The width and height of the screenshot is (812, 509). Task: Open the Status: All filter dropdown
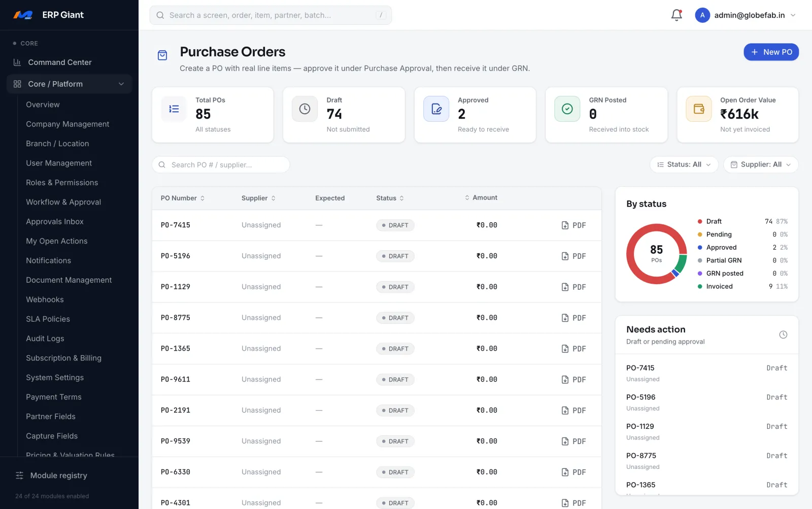[x=684, y=164]
